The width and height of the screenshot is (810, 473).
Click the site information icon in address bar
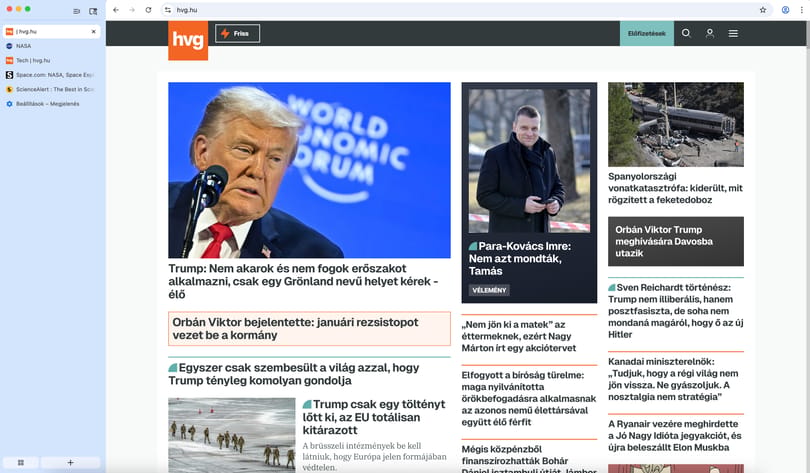coord(167,10)
